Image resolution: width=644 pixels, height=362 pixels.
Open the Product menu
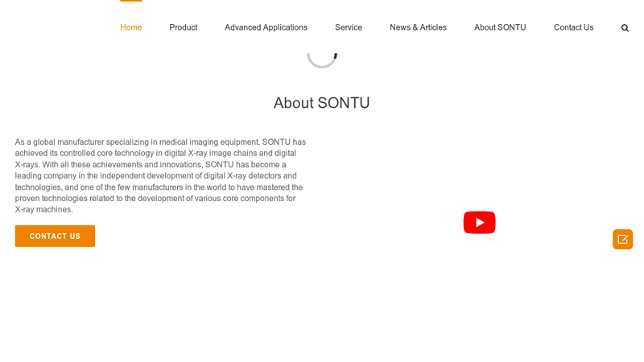coord(184,27)
